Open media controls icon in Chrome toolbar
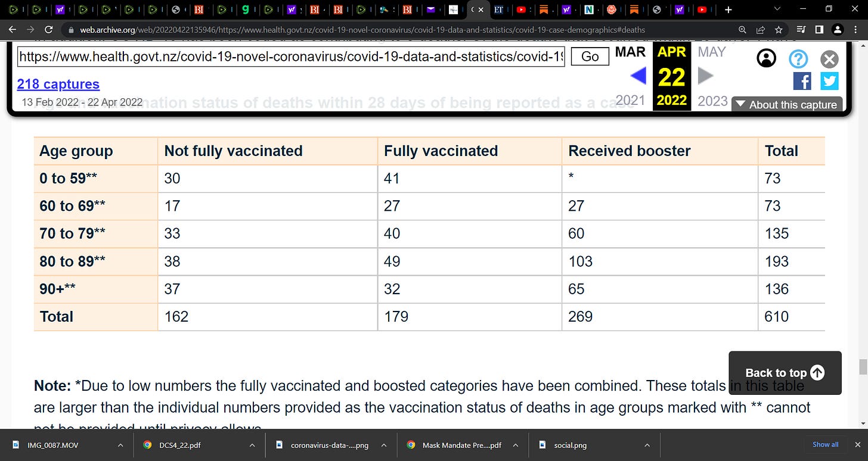This screenshot has height=461, width=868. [801, 29]
